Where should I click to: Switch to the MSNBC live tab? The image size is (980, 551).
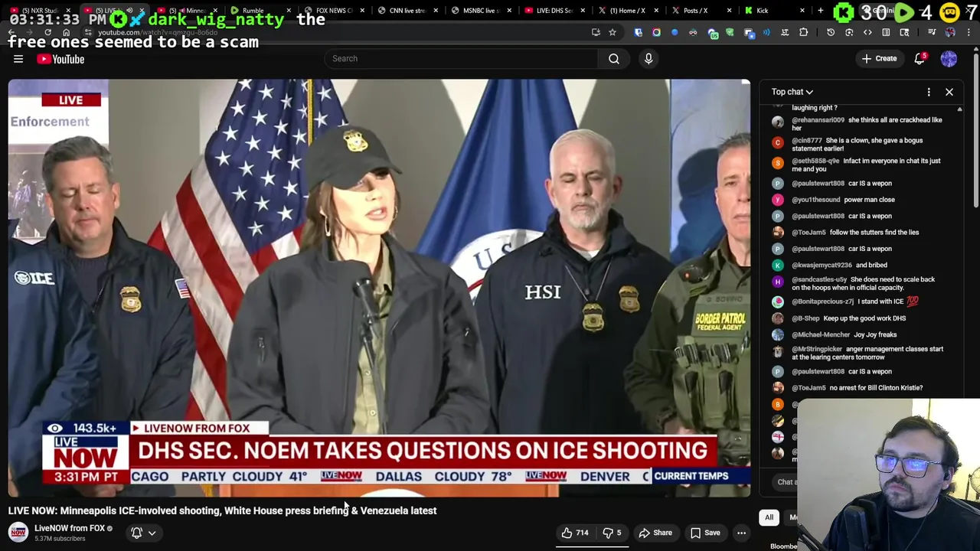point(481,11)
